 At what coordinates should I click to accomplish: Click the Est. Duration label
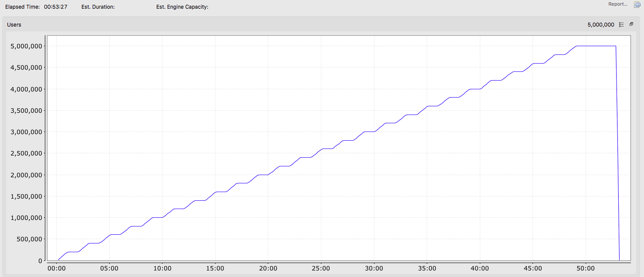pos(98,7)
